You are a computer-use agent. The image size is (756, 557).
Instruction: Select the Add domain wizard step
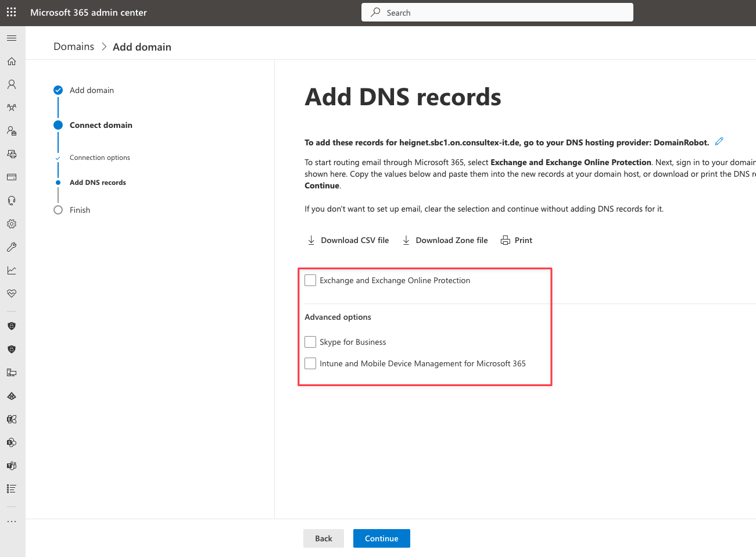84,90
